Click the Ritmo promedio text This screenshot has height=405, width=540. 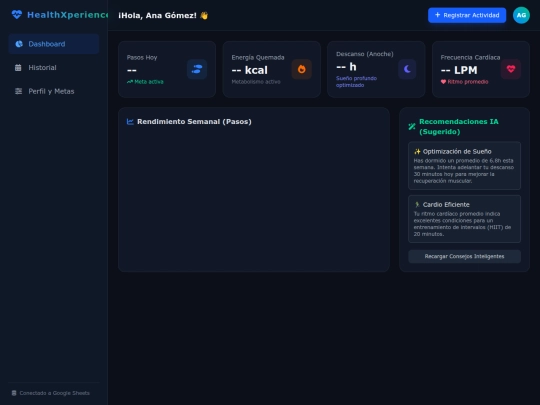coord(468,82)
